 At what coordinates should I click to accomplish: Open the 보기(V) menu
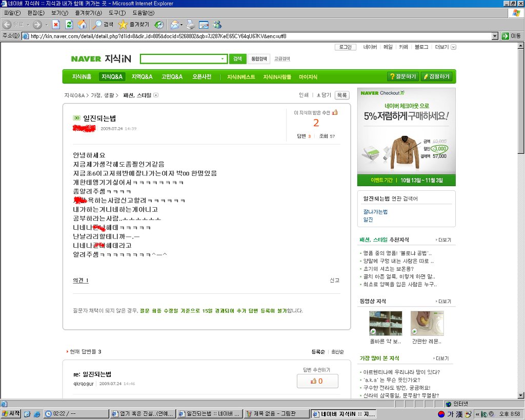coord(59,13)
